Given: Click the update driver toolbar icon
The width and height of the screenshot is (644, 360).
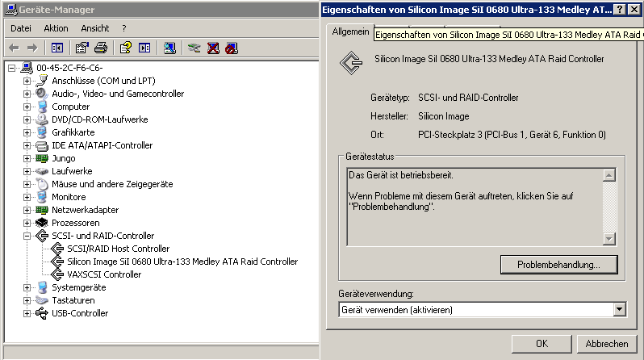Looking at the screenshot, I should [x=194, y=48].
